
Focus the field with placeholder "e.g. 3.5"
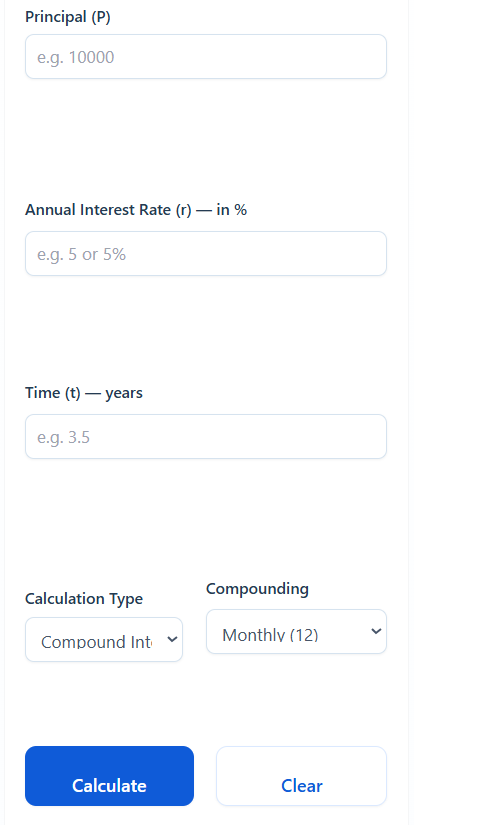coord(206,437)
